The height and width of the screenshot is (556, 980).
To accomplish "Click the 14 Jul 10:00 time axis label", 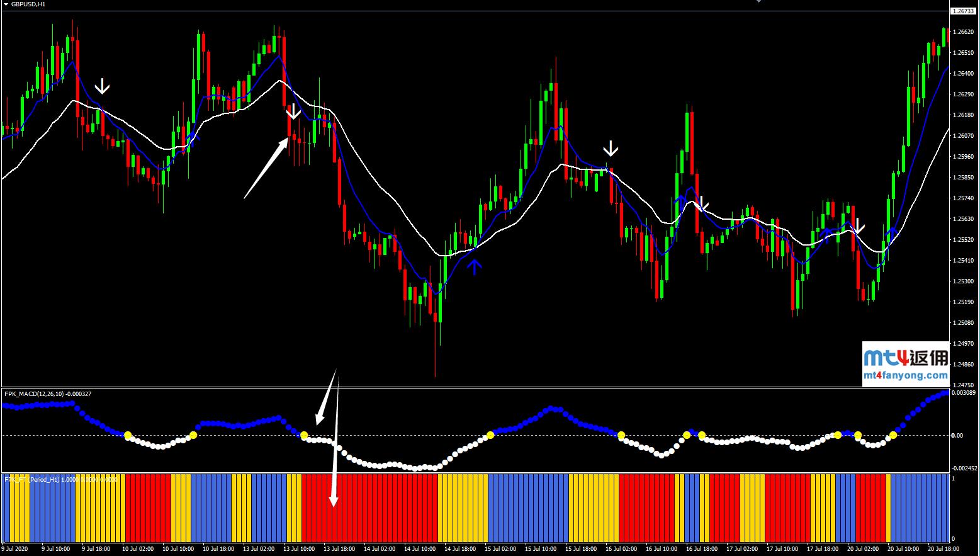I will (x=420, y=549).
